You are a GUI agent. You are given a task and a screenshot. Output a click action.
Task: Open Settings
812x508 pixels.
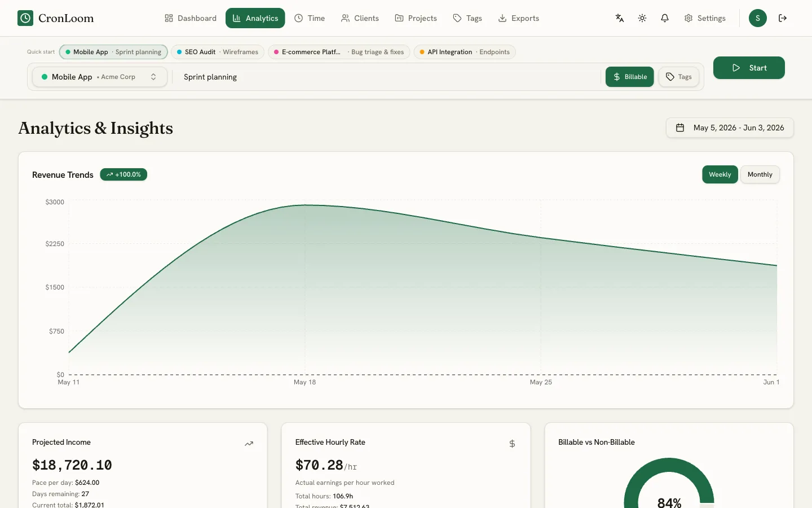(705, 18)
